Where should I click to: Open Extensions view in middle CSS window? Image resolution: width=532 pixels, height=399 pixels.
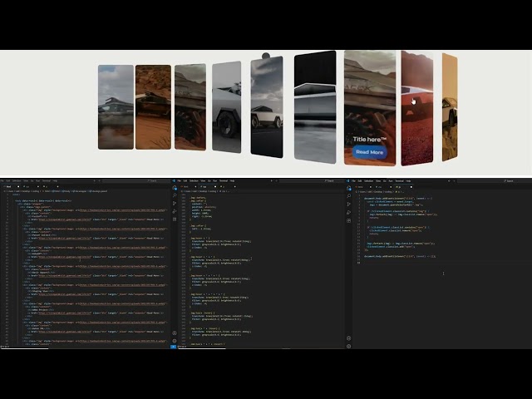pos(175,219)
